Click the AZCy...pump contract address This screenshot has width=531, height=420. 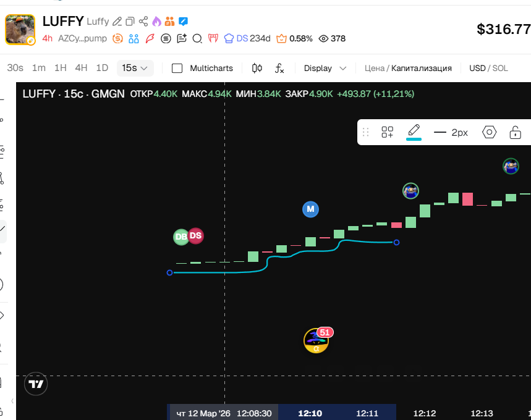click(x=82, y=38)
